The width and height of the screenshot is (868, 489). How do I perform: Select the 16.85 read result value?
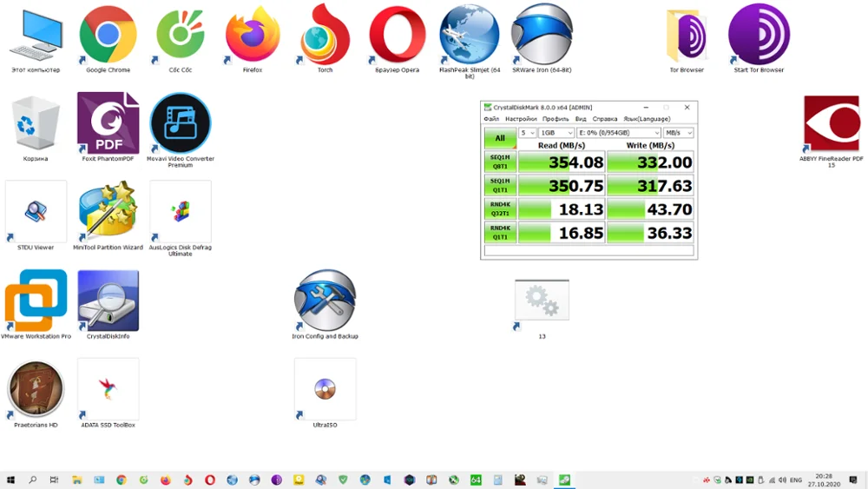click(x=562, y=233)
